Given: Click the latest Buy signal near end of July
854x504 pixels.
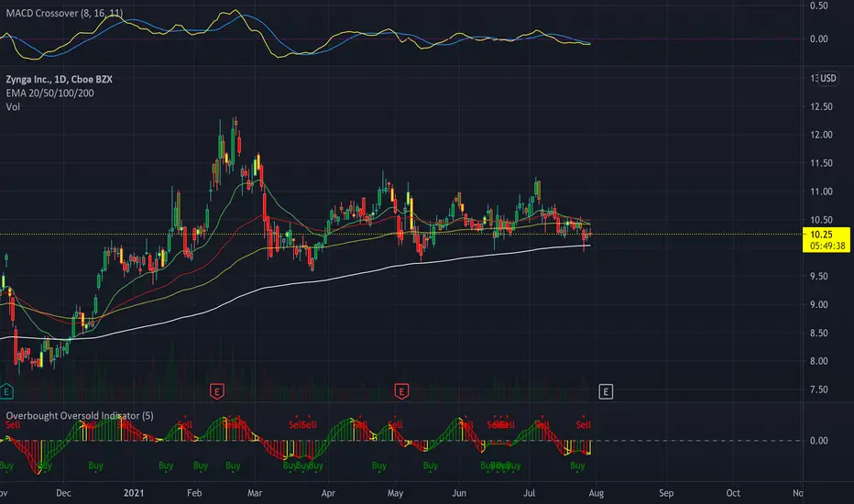Looking at the screenshot, I should point(577,466).
